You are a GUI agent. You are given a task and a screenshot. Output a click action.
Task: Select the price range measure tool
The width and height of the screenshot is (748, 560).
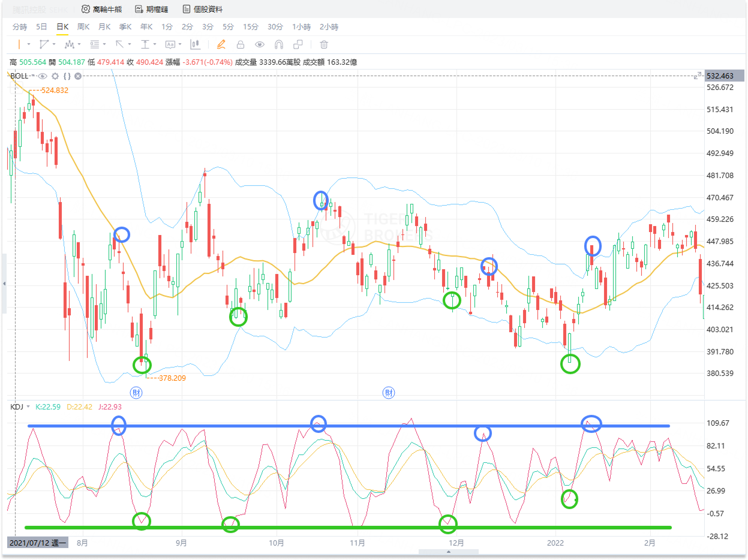tap(145, 44)
